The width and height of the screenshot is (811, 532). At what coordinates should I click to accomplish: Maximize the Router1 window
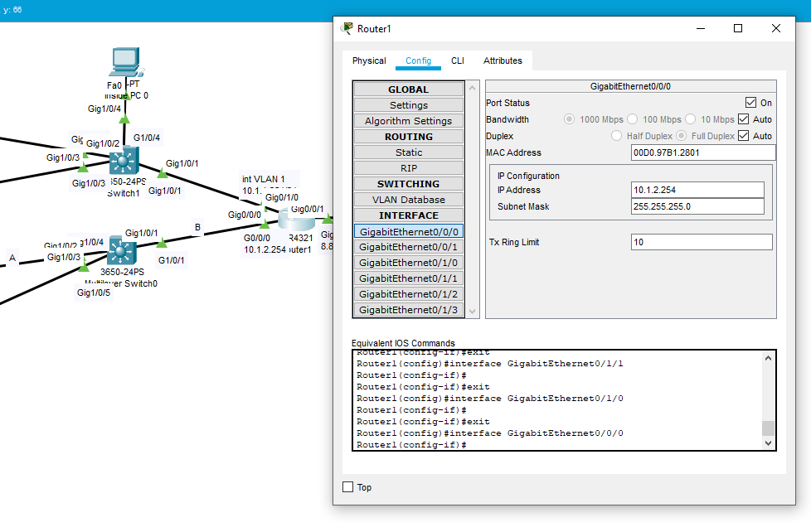(x=738, y=28)
